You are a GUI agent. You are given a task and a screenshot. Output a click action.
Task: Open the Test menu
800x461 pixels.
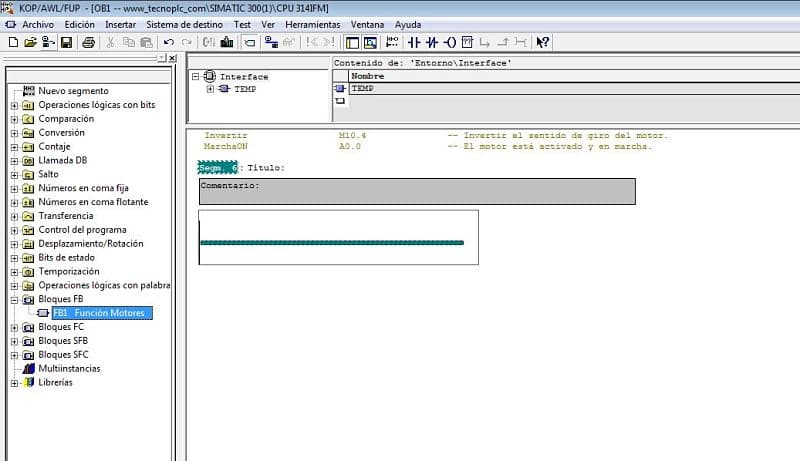point(242,24)
